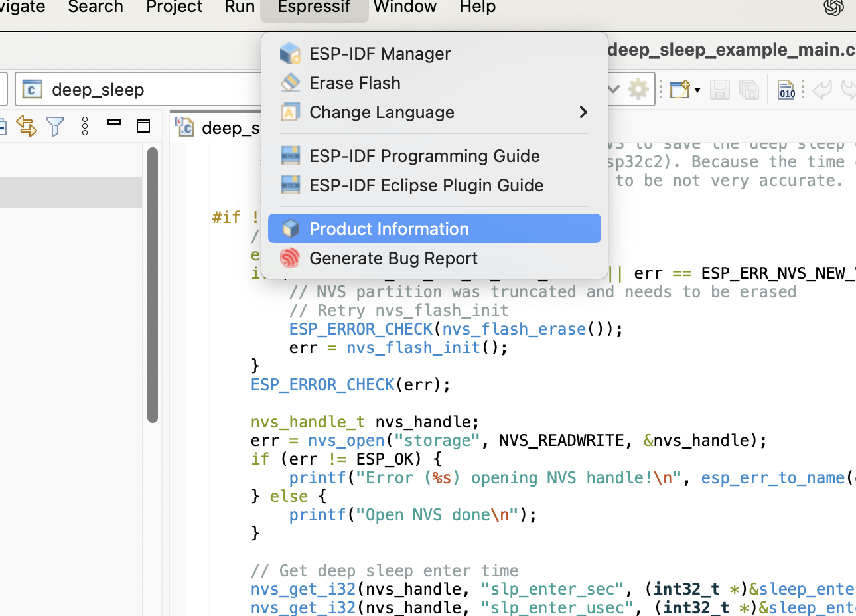Toggle Link with Editor double-arrow icon
This screenshot has width=856, height=616.
pos(27,126)
